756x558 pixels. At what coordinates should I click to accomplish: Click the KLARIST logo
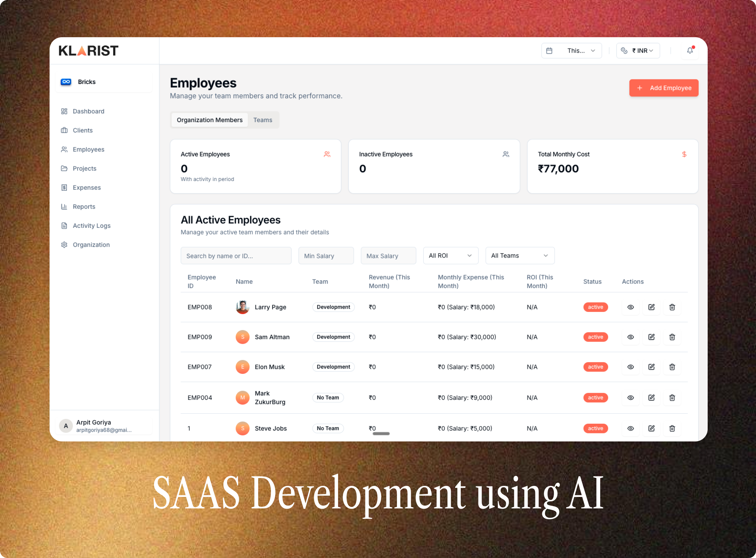88,51
